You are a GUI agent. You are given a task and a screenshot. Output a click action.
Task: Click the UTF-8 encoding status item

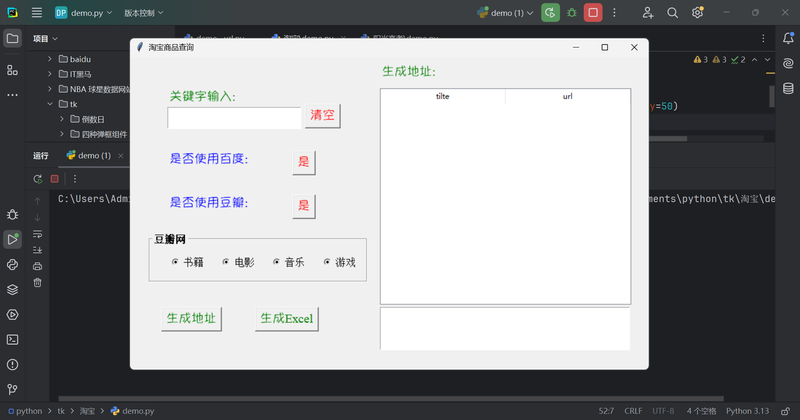point(663,411)
